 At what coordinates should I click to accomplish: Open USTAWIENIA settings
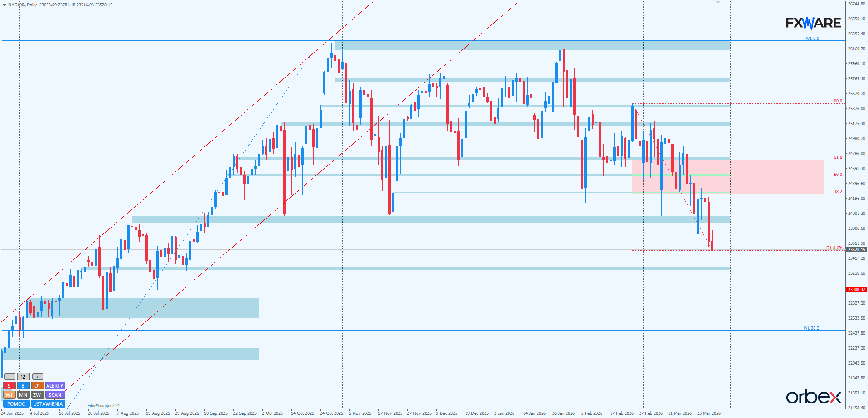(48, 404)
